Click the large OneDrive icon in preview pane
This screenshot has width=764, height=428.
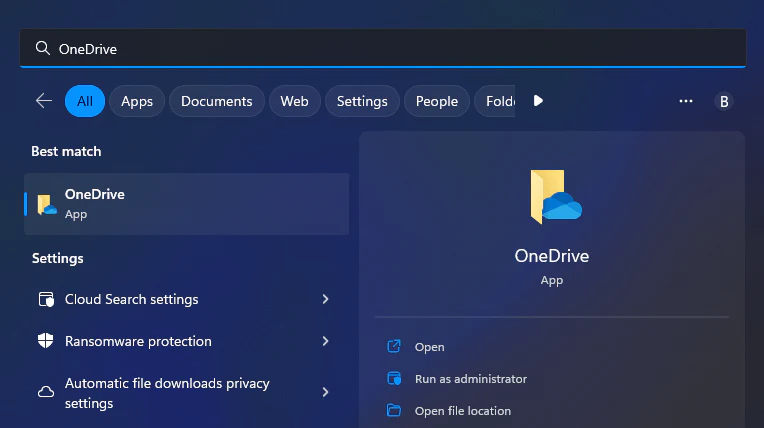click(555, 196)
